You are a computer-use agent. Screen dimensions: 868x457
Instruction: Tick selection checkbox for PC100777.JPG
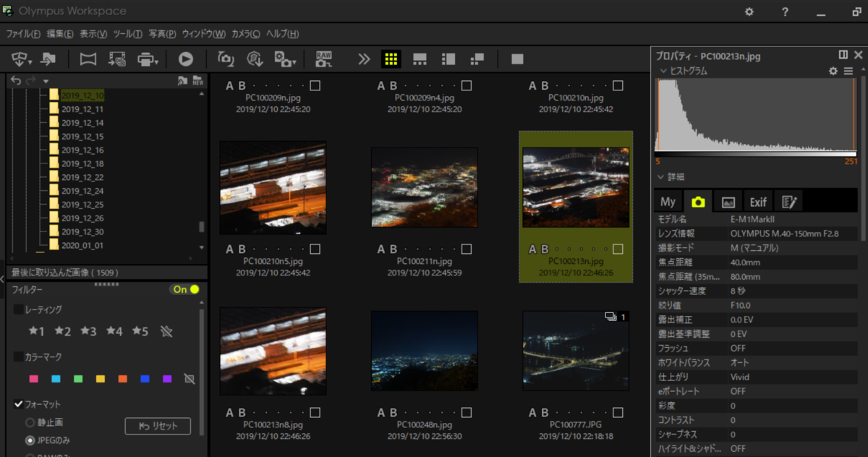(618, 413)
